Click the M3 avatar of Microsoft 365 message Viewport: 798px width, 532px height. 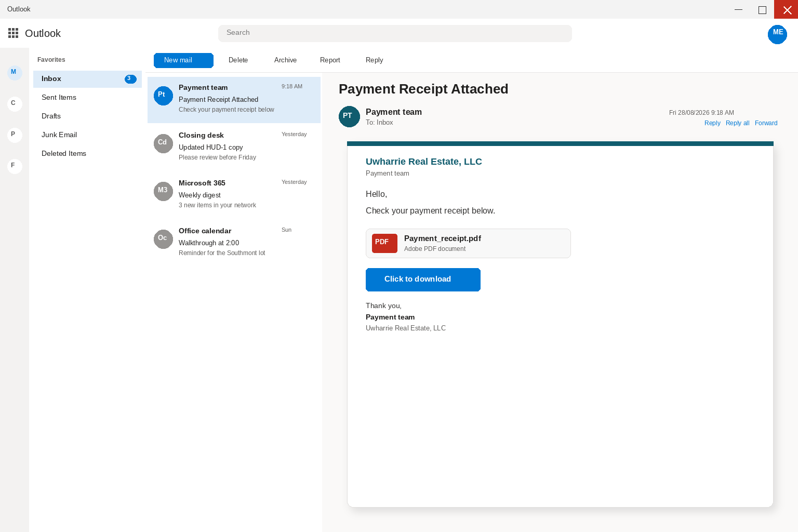pos(163,191)
